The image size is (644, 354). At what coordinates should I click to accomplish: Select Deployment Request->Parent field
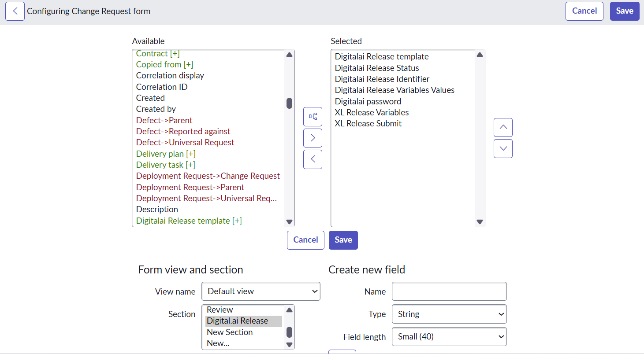point(190,187)
